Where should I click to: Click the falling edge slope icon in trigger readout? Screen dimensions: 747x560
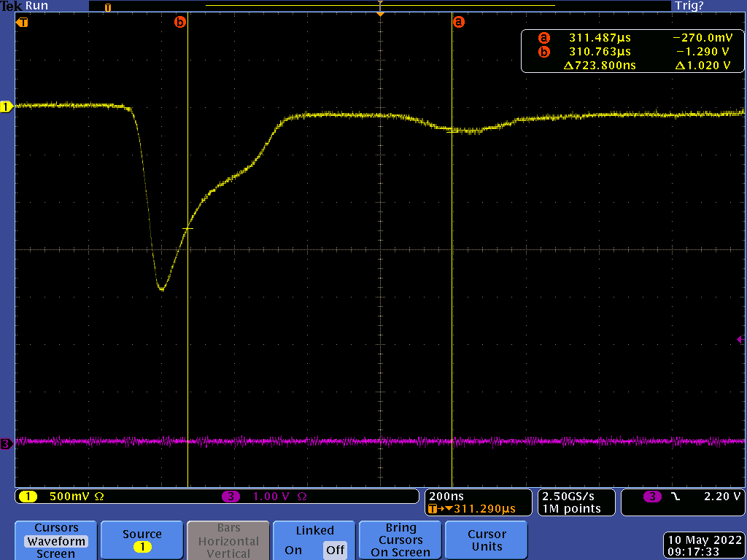[x=676, y=497]
